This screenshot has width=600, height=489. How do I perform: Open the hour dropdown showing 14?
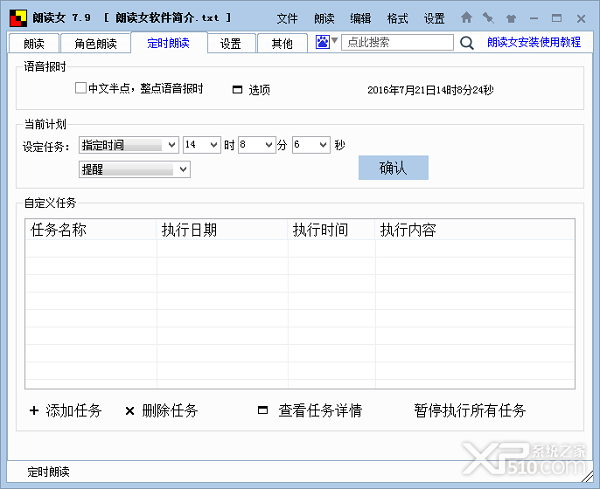coord(202,145)
